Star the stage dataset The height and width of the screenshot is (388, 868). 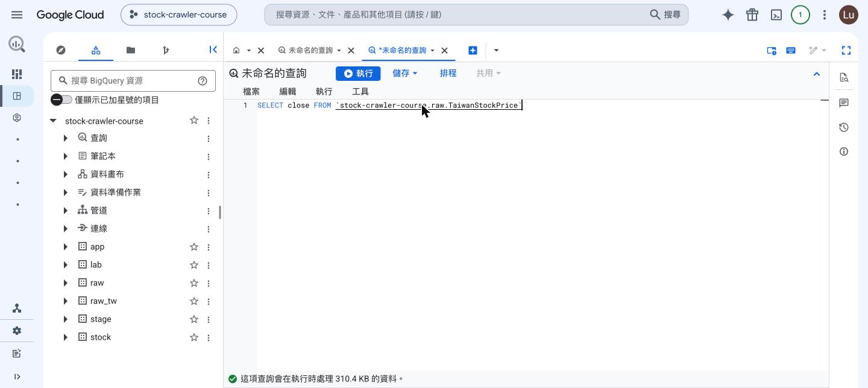(x=194, y=319)
